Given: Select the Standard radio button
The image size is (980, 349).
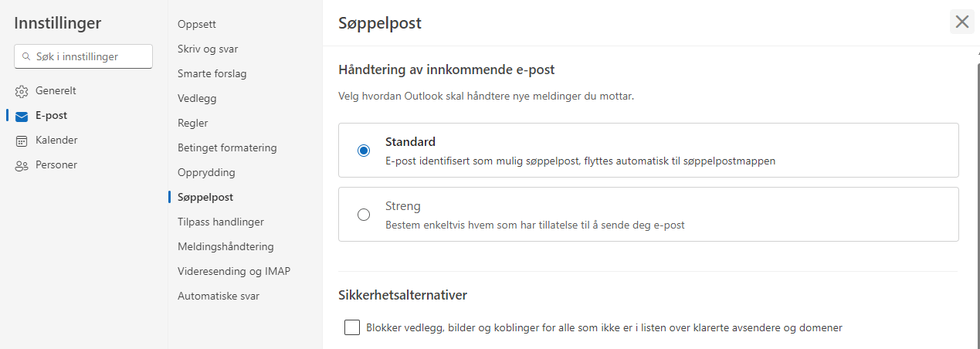Looking at the screenshot, I should 364,151.
